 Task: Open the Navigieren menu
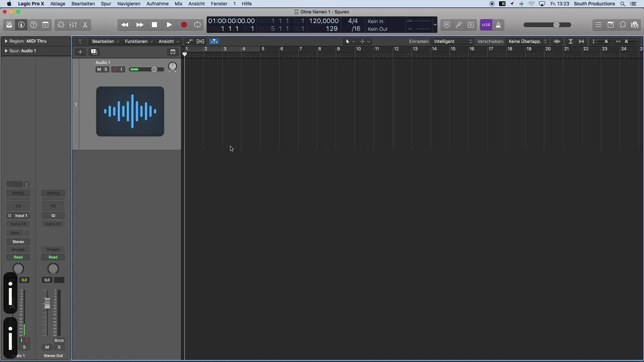click(x=129, y=4)
